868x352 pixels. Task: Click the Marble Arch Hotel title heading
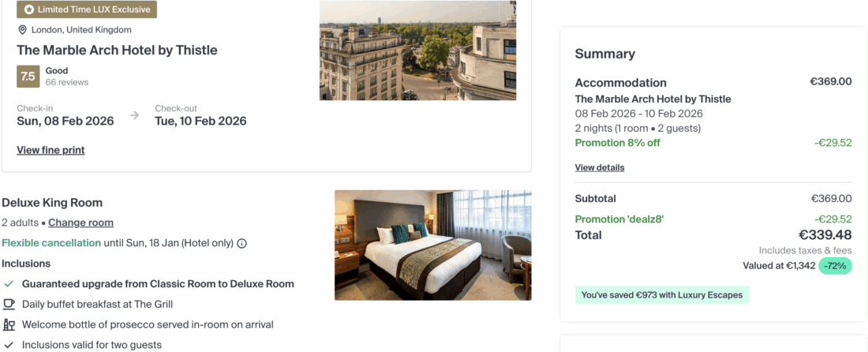[x=117, y=51]
